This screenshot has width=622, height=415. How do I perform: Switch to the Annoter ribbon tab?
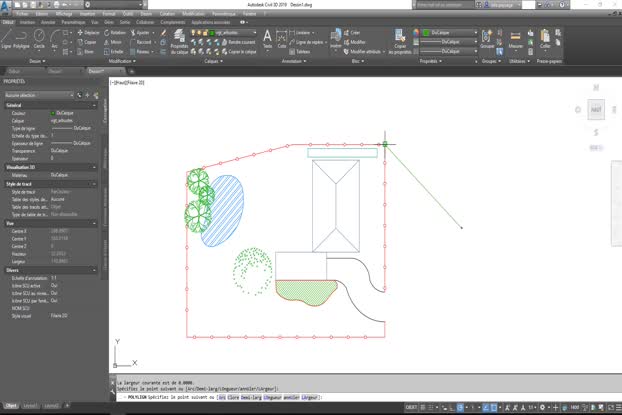(x=48, y=22)
